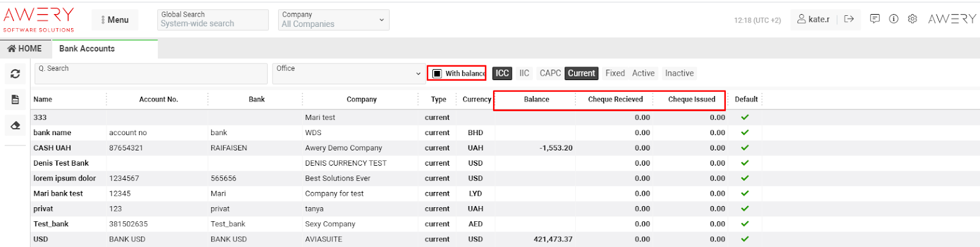Open the Company dropdown
Image resolution: width=980 pixels, height=247 pixels.
click(334, 20)
